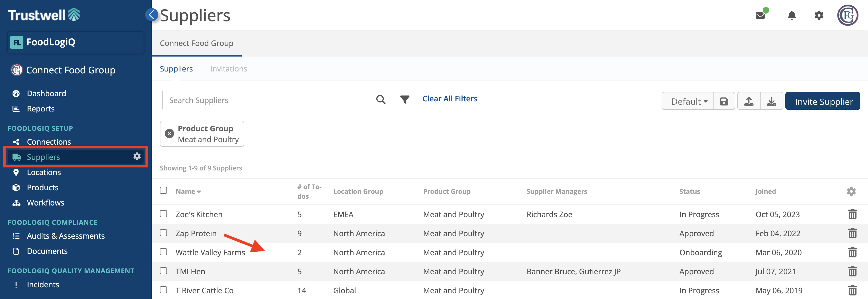Image resolution: width=868 pixels, height=299 pixels.
Task: Select the Connect Food Group tab
Action: (x=196, y=43)
